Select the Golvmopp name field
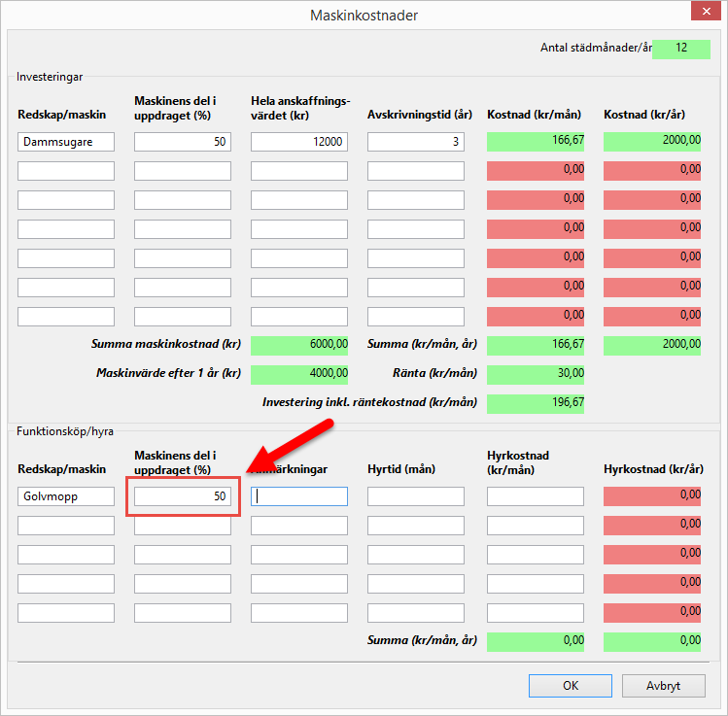This screenshot has width=728, height=716. [x=66, y=496]
